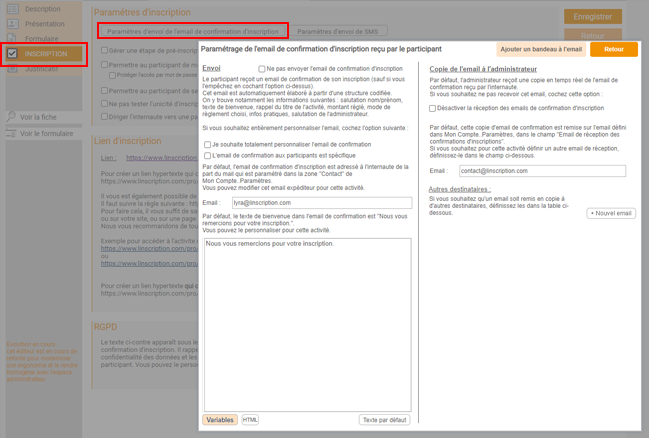
Task: Select the INSCRIPTION menu entry
Action: (46, 54)
